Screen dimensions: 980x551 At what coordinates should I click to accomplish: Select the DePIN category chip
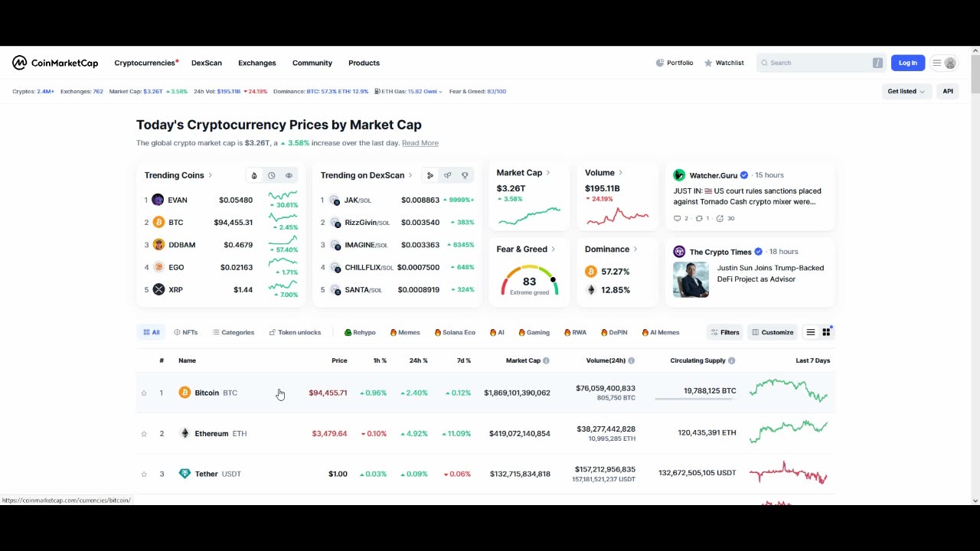coord(614,332)
